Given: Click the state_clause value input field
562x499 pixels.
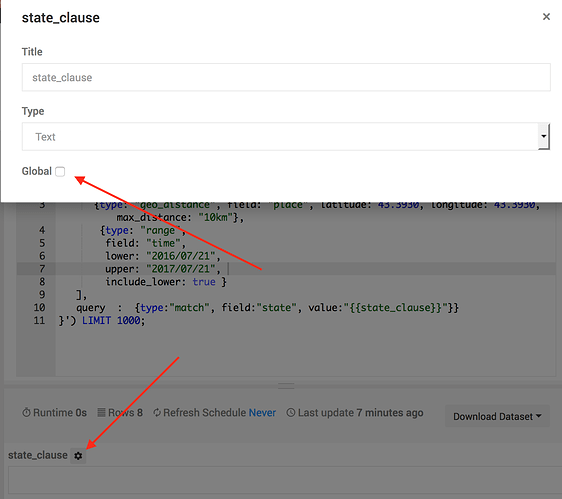Looking at the screenshot, I should tap(285, 481).
